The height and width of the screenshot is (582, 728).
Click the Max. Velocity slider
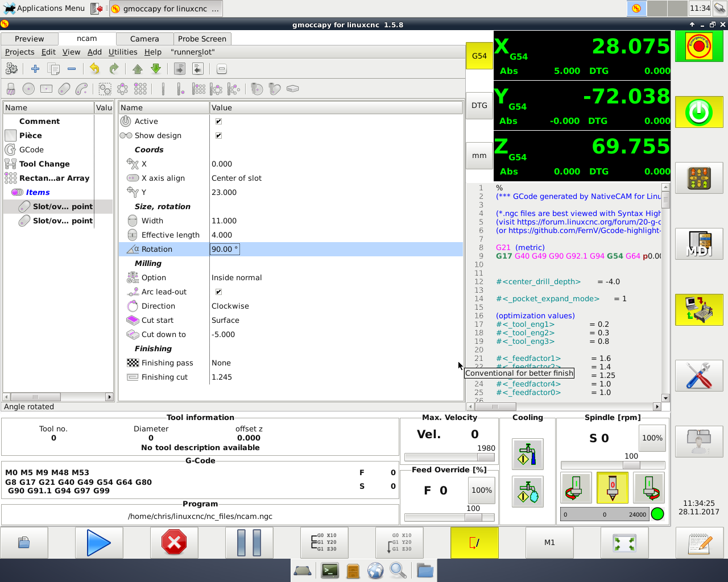(x=449, y=457)
